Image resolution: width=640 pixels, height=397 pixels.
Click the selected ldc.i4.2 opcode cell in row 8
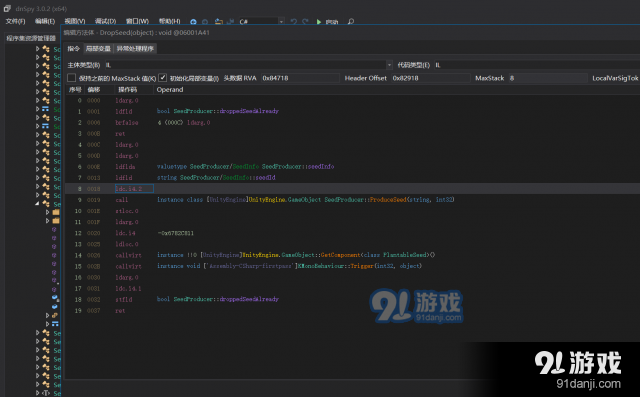(134, 189)
